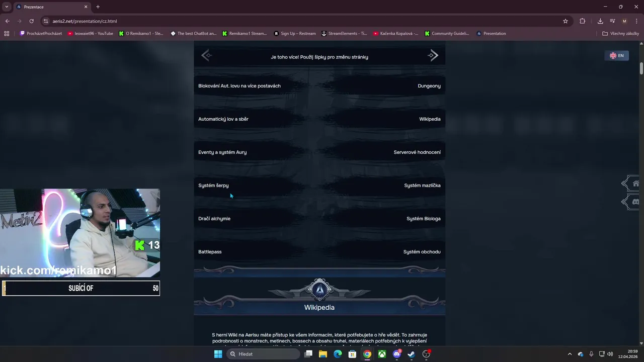Screen dimensions: 644x362
Task: Open 'Eventy a systém Aury'
Action: coord(222,152)
